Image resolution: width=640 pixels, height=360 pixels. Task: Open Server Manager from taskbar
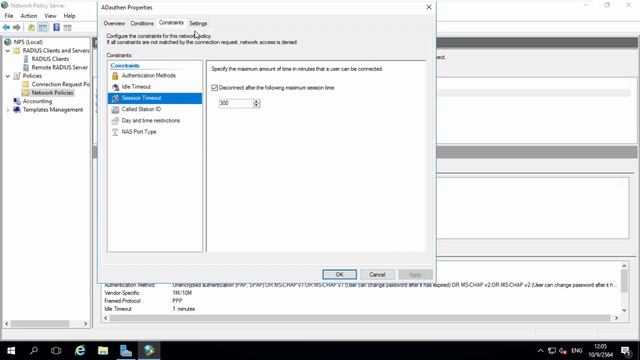click(x=126, y=351)
